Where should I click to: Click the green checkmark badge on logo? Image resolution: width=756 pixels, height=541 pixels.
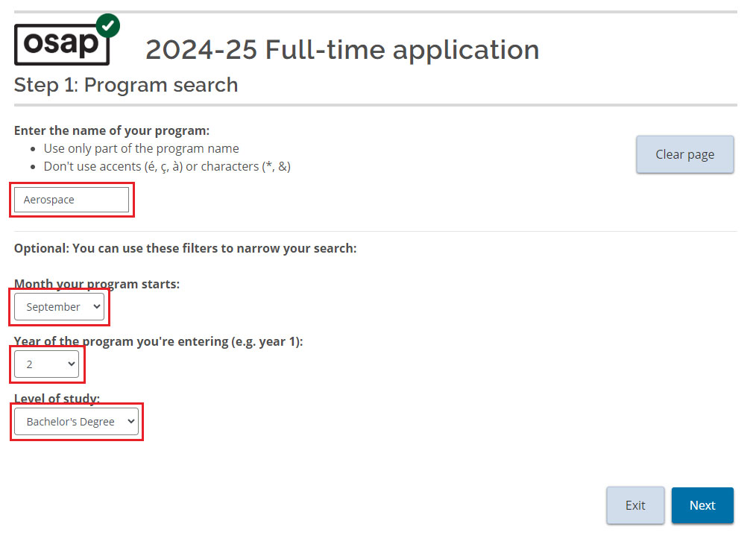click(108, 25)
